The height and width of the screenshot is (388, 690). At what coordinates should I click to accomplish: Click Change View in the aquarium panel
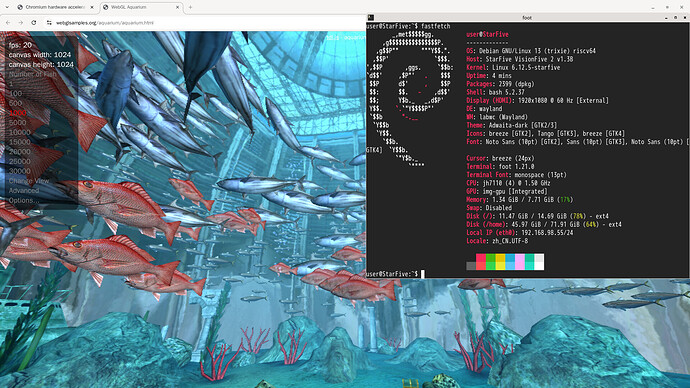point(29,181)
